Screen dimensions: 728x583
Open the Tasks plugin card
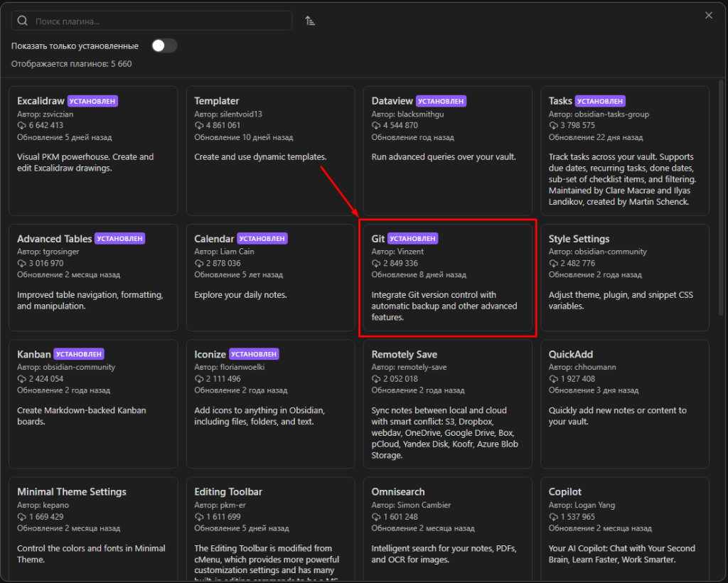tap(624, 151)
